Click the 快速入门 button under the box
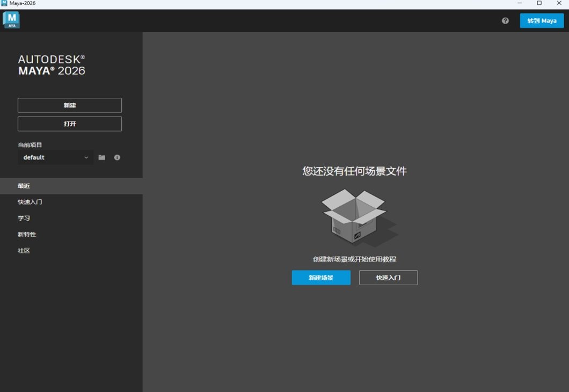Screen dimensions: 569x392 click(x=388, y=278)
